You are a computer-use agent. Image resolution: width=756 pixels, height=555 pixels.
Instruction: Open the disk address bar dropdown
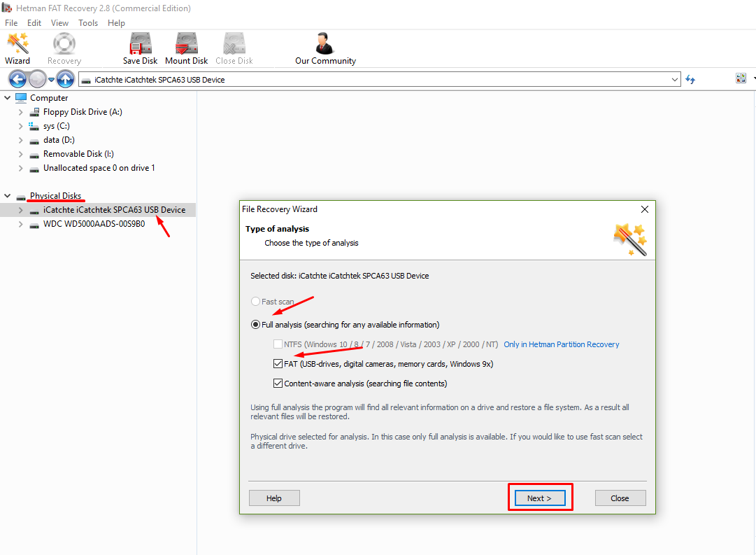point(674,80)
